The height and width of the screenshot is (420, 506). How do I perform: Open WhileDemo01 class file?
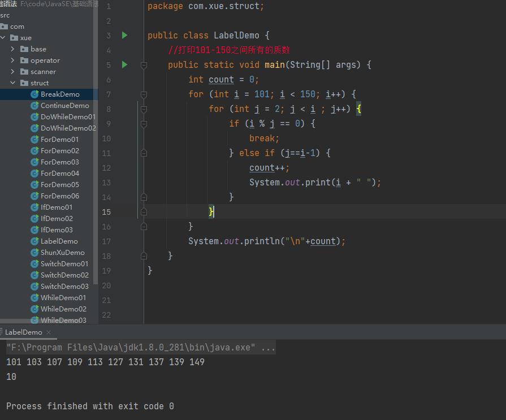pos(63,297)
